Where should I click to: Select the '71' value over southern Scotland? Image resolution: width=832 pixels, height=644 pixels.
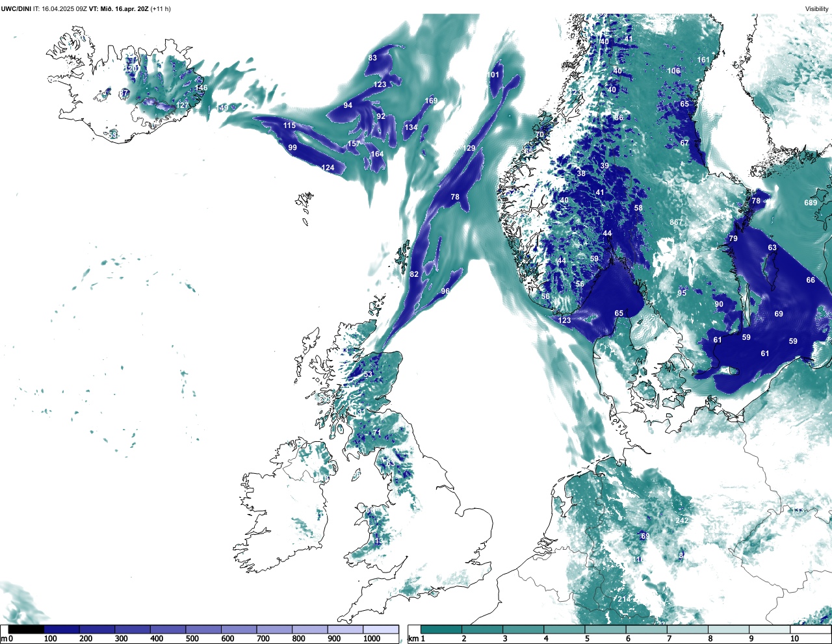[x=377, y=433]
